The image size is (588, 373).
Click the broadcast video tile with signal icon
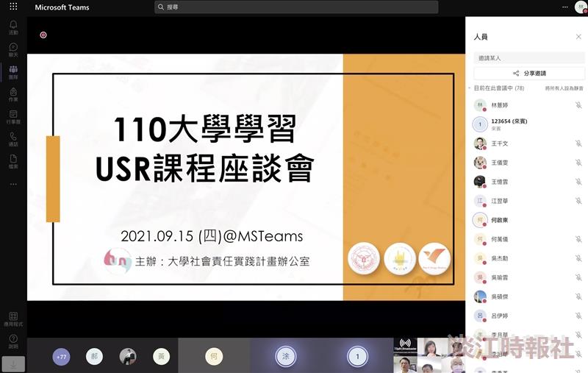[405, 347]
